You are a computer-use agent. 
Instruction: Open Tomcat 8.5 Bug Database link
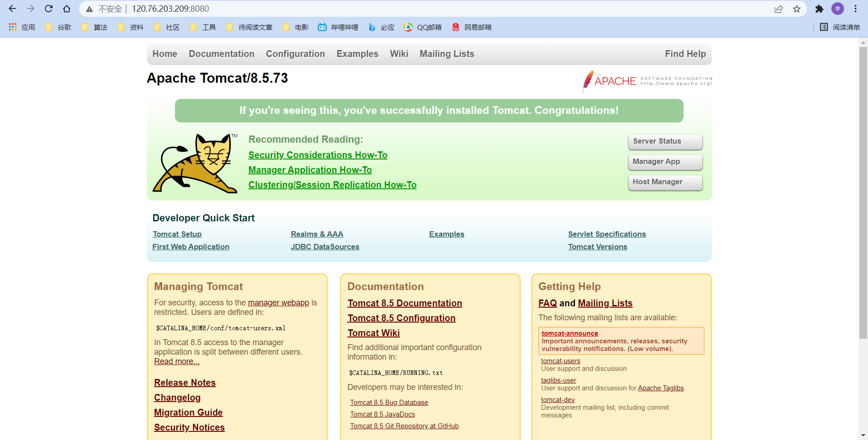pos(389,403)
